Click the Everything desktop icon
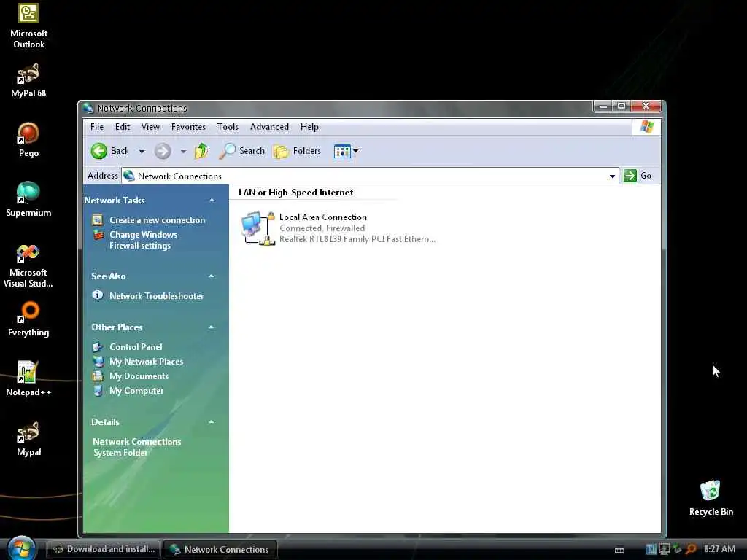Viewport: 747px width, 560px height. pyautogui.click(x=28, y=319)
